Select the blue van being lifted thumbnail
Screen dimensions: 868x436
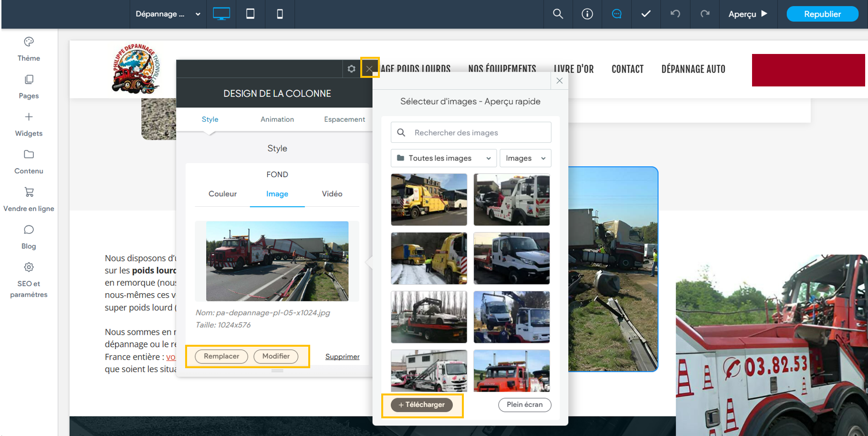512,317
